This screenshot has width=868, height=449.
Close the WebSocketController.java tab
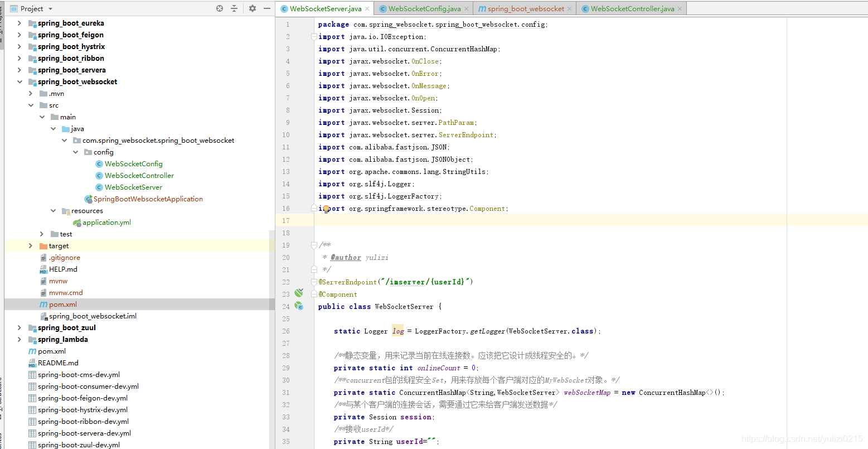click(x=680, y=9)
